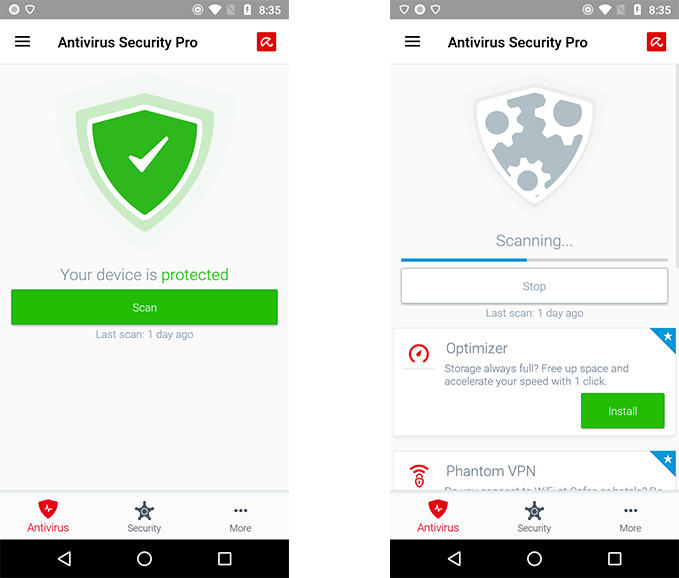This screenshot has width=679, height=578.
Task: Tap blue star badge on Optimizer card
Action: coord(666,337)
